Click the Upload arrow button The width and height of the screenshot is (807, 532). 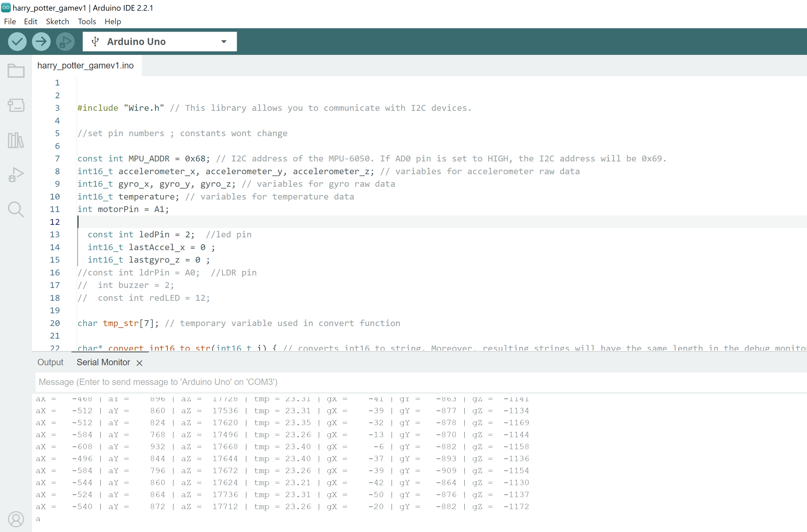41,41
